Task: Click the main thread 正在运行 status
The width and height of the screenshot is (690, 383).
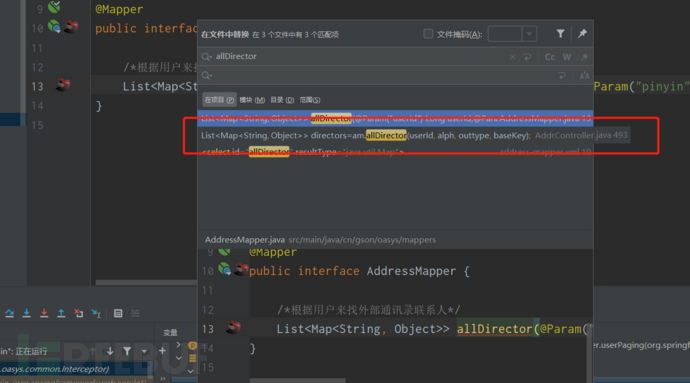Action: [24, 351]
